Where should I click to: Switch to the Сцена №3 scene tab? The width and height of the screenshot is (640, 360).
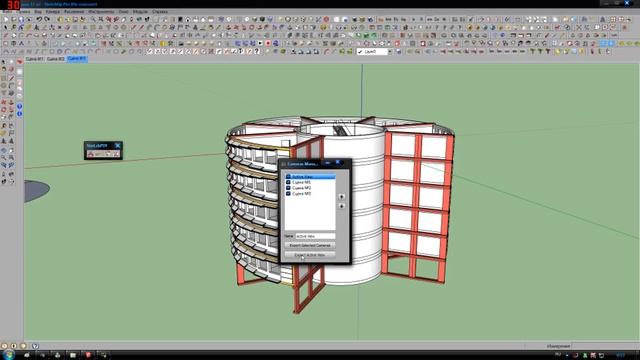click(x=77, y=59)
